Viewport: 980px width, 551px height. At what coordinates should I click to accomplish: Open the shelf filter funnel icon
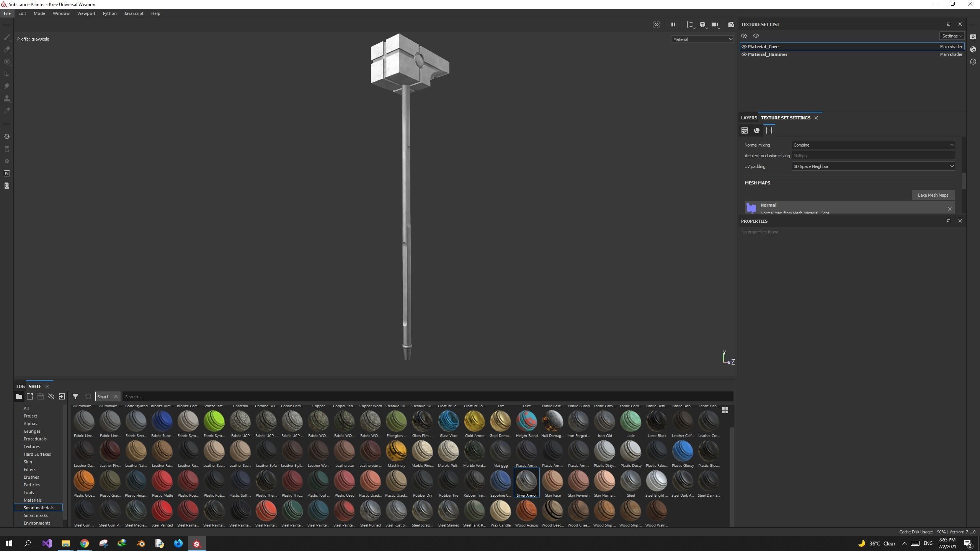coord(75,396)
